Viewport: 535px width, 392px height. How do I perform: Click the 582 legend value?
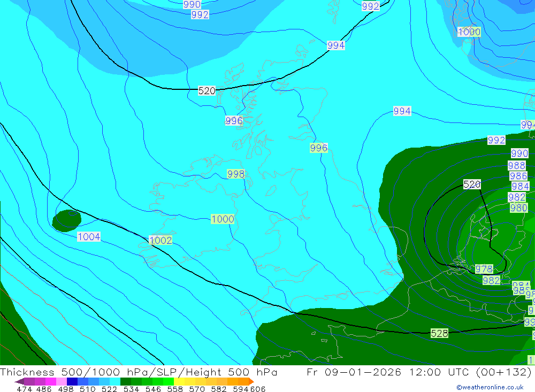pos(219,389)
